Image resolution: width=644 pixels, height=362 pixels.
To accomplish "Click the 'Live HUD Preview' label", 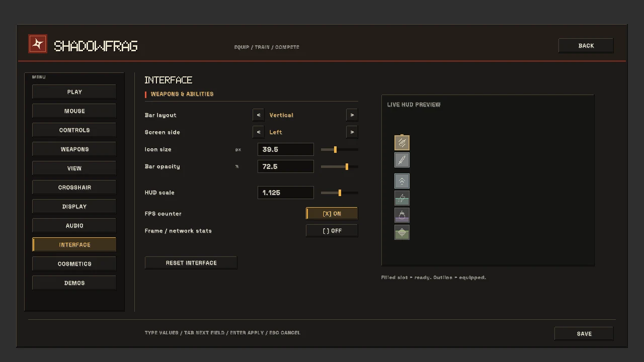I will pyautogui.click(x=414, y=105).
